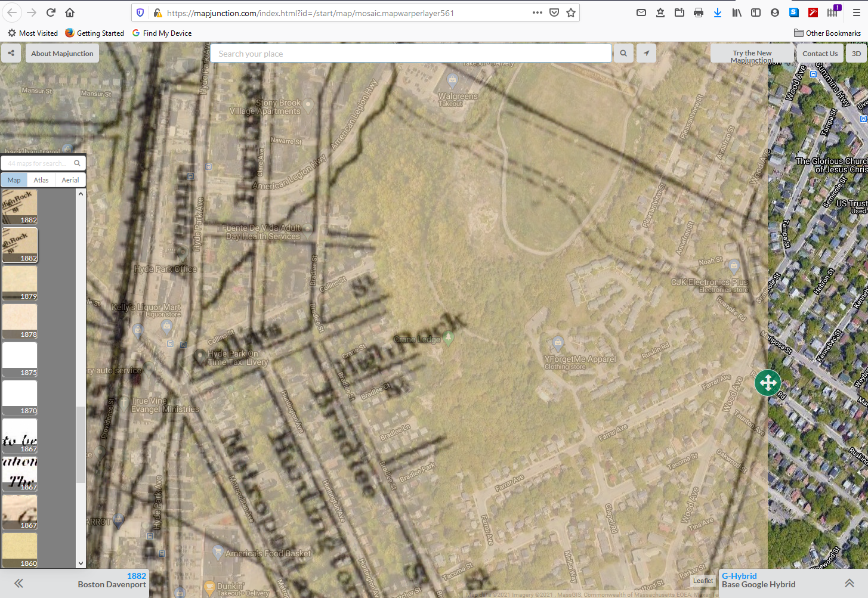Open the Firefox hamburger menu
868x598 pixels.
pyautogui.click(x=856, y=12)
